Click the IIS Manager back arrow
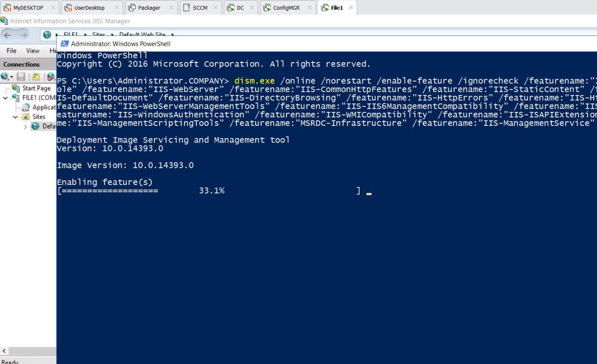This screenshot has height=364, width=597. point(7,35)
